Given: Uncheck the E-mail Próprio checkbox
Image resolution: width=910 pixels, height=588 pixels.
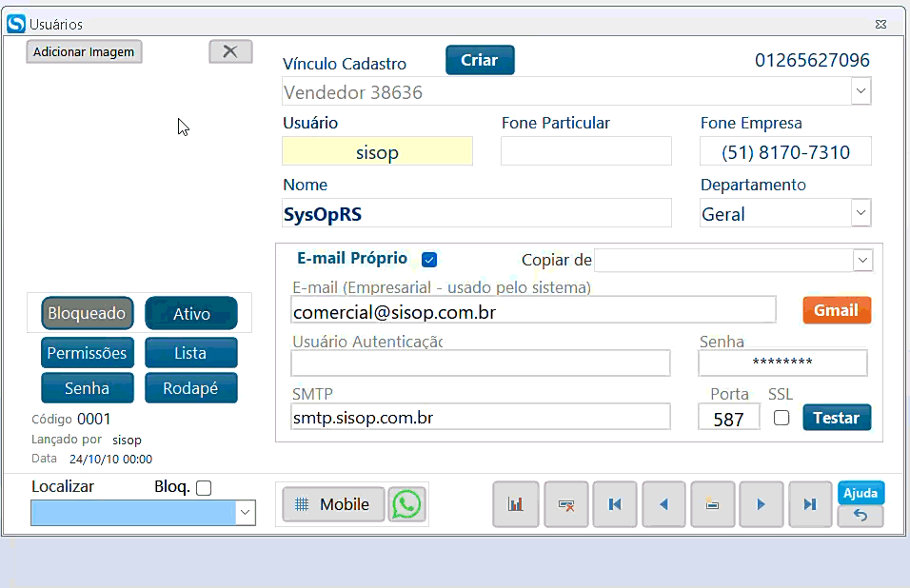Looking at the screenshot, I should pos(429,260).
